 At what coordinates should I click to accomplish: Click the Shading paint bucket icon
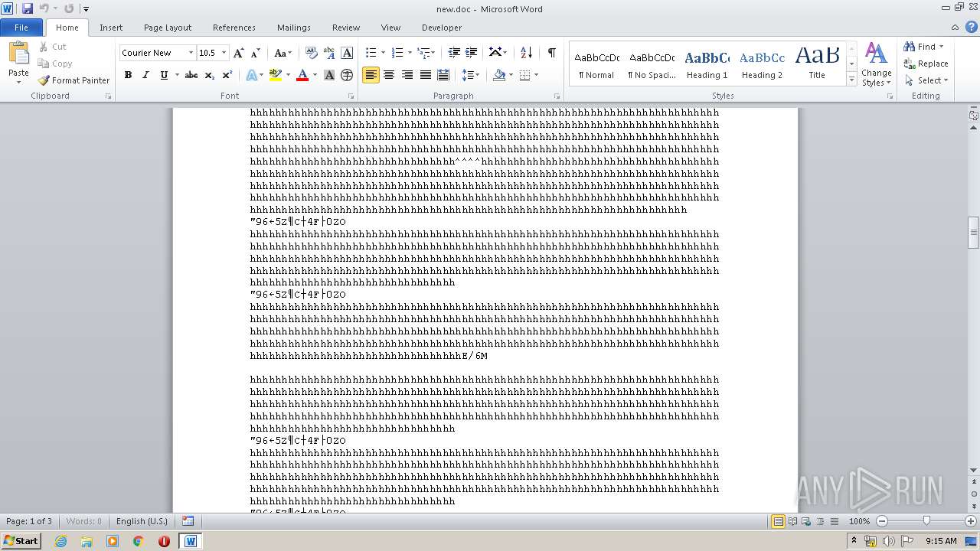pyautogui.click(x=499, y=75)
